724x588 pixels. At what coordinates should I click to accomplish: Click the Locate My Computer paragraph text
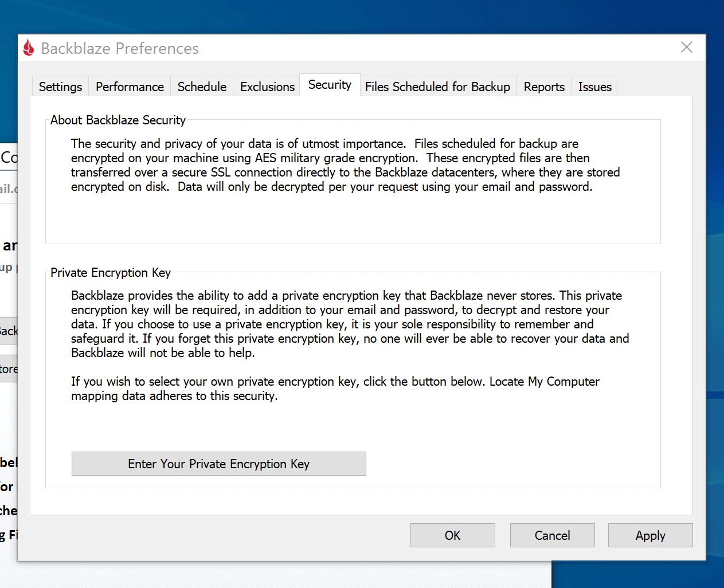[x=335, y=389]
